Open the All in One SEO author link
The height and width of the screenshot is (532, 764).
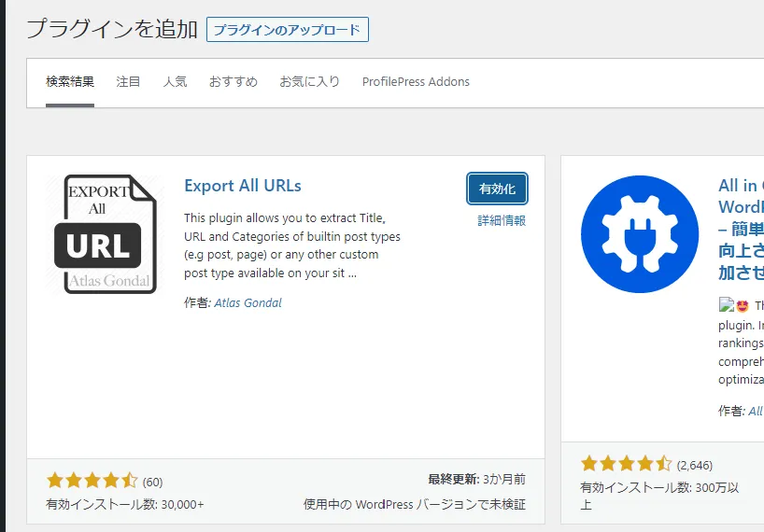point(757,411)
